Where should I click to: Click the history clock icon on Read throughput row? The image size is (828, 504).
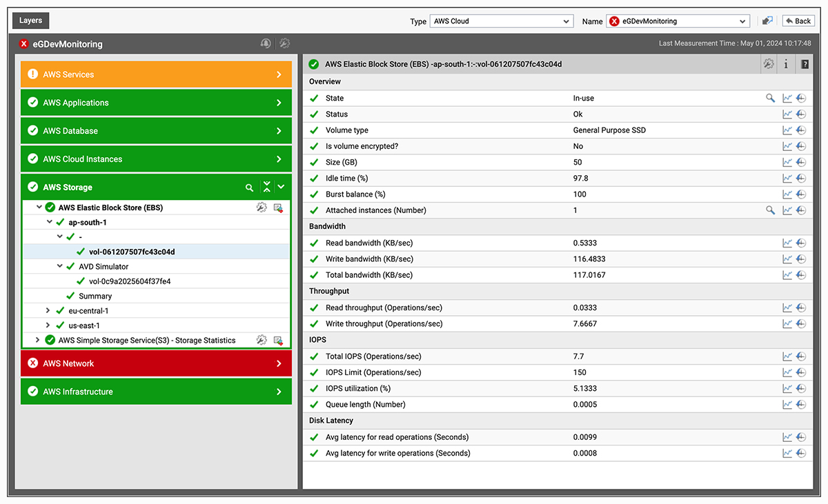point(801,308)
